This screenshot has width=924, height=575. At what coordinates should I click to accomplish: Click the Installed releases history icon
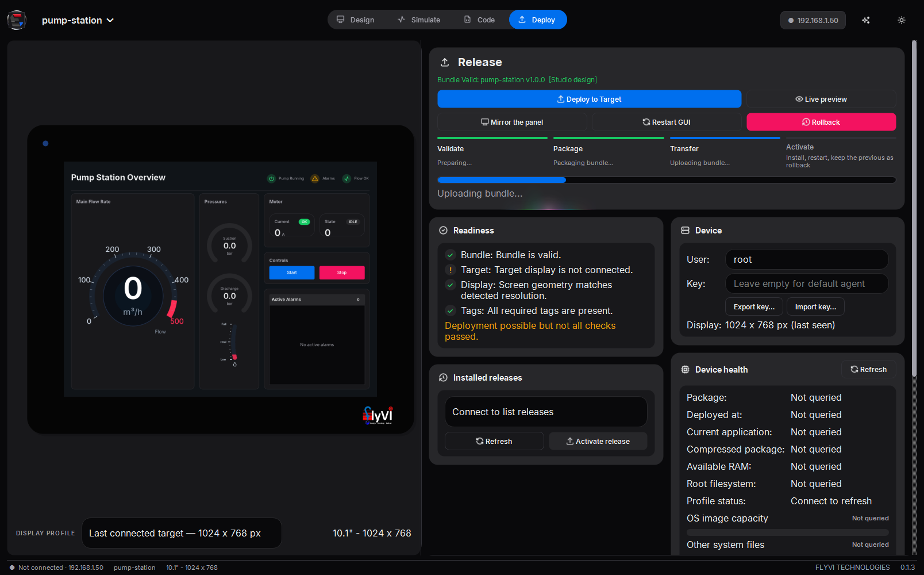click(x=443, y=378)
